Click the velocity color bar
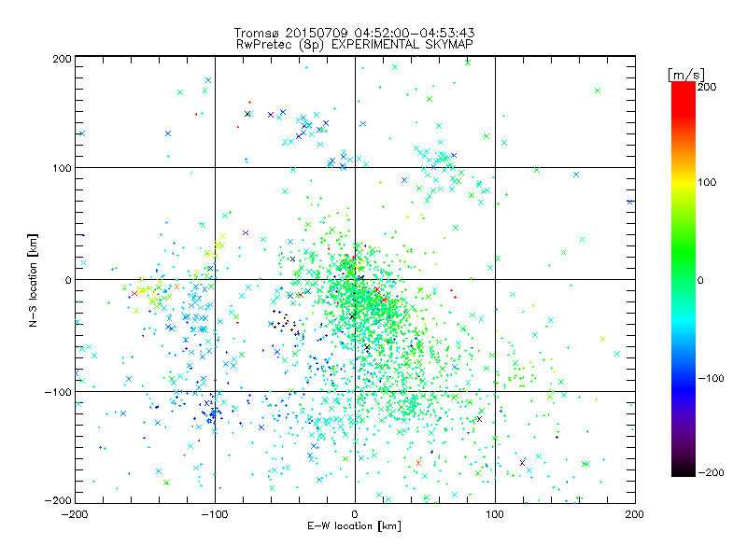Viewport: 747px width, 560px height. 684,278
